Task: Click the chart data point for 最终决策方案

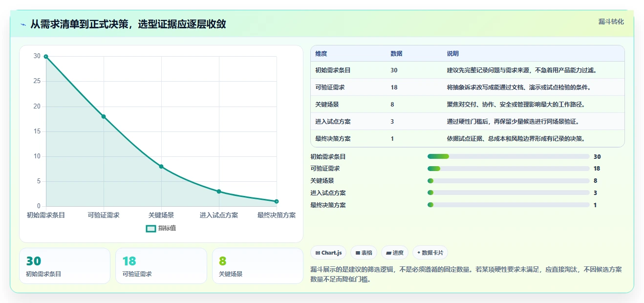Action: pos(277,201)
